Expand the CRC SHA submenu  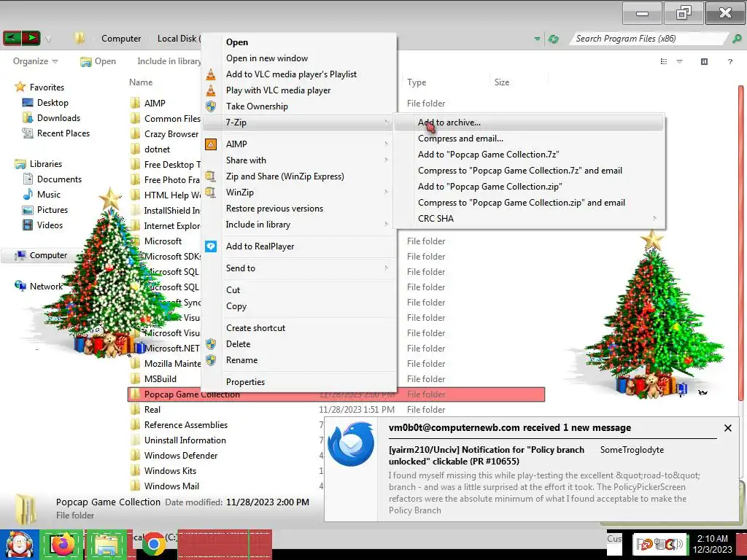tap(529, 219)
